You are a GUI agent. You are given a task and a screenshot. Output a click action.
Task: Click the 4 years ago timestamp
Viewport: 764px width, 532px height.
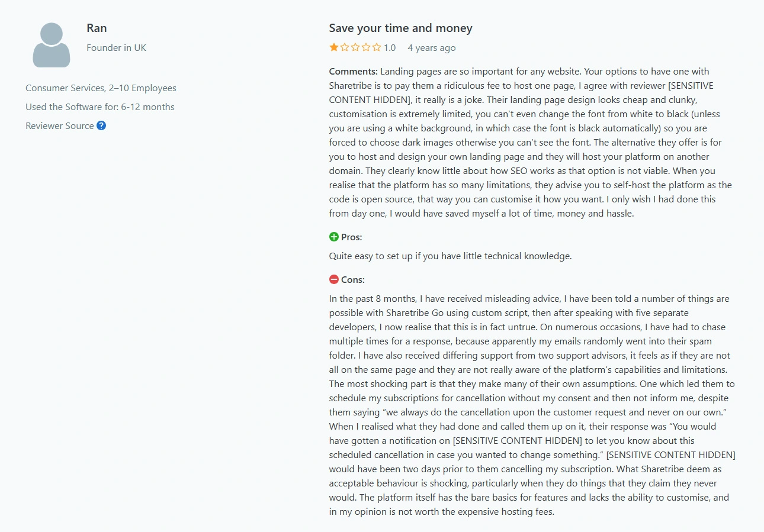(432, 47)
